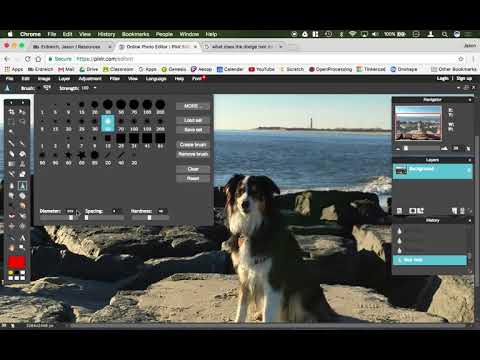Select the Wand tool
480x360 pixels.
(11, 132)
